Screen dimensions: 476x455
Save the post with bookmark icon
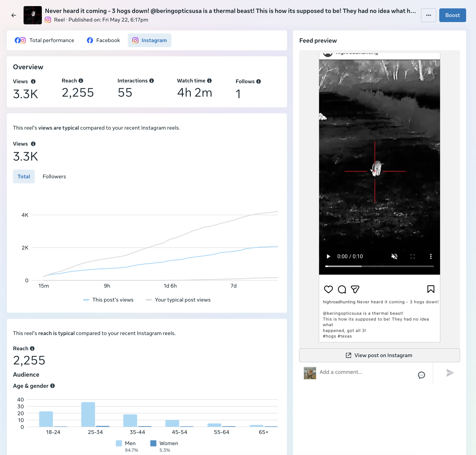coord(431,289)
